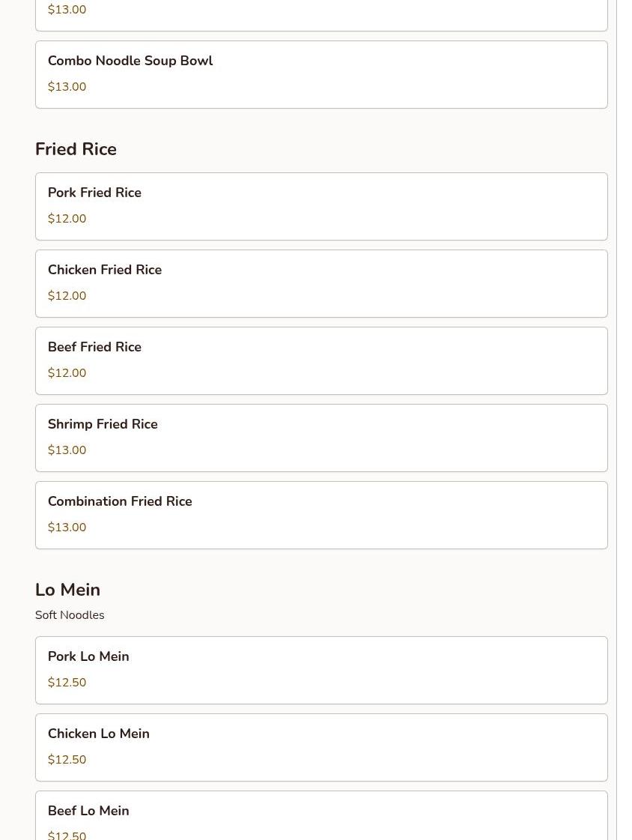Click the Pork Fried Rice $12.00 price

coord(67,219)
